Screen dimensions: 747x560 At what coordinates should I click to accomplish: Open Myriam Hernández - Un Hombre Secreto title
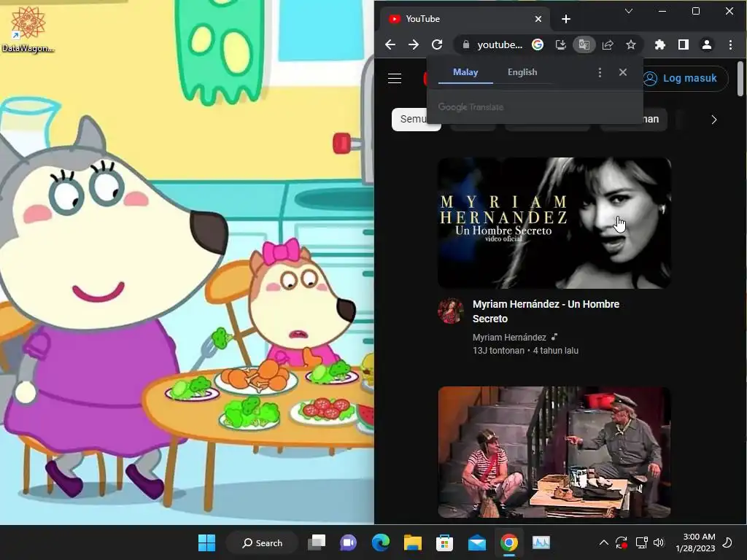point(546,311)
